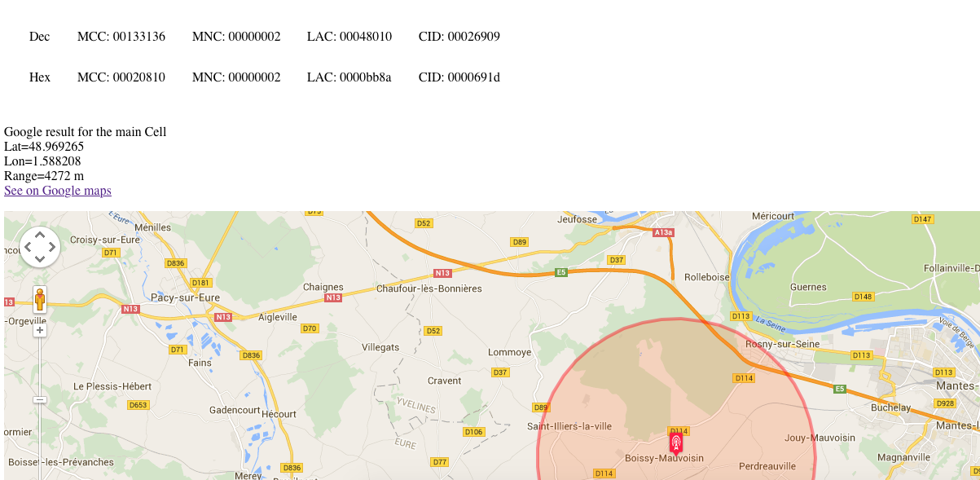Click the LAC: 0000bb8a text
Viewport: 980px width, 480px height.
click(349, 77)
